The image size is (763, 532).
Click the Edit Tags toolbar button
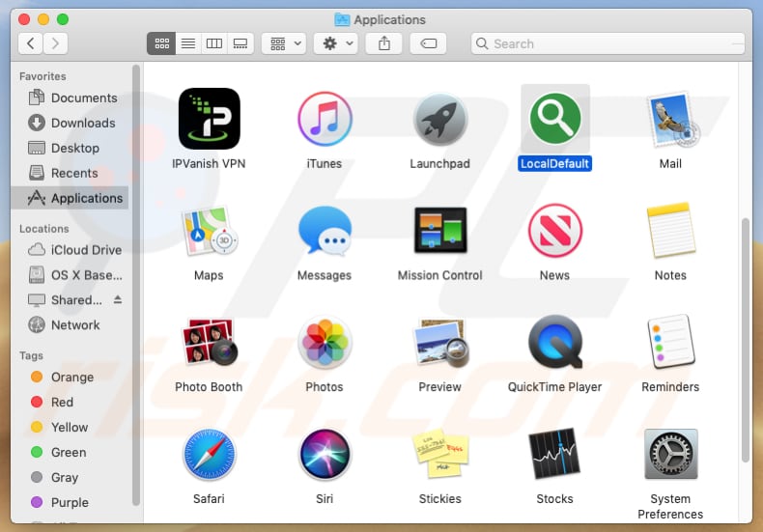(428, 43)
